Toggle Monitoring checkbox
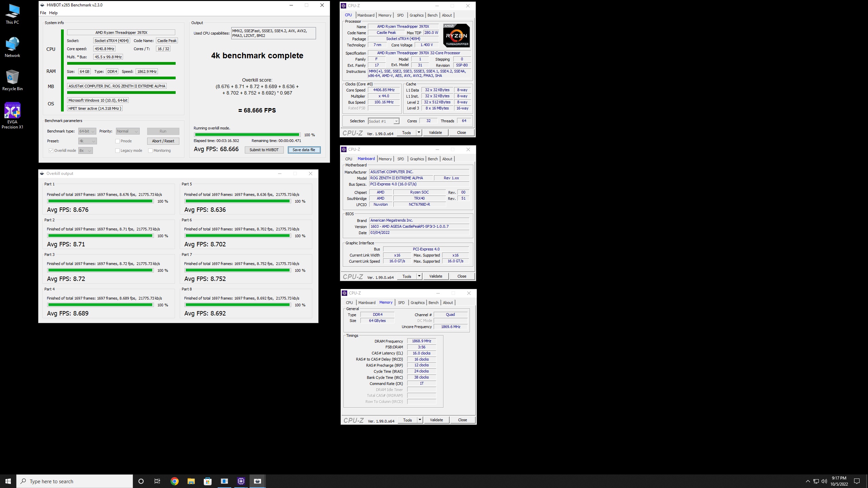Viewport: 868px width, 488px height. click(150, 150)
